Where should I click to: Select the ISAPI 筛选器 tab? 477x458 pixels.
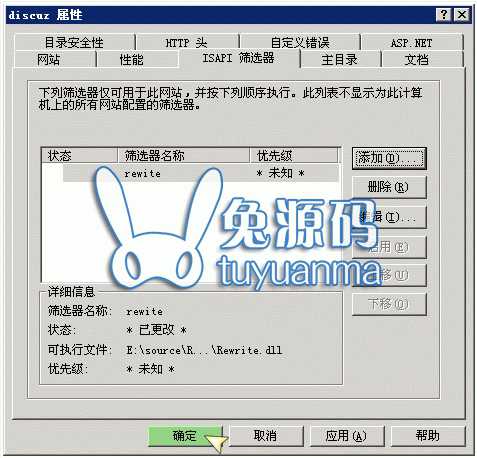point(239,58)
